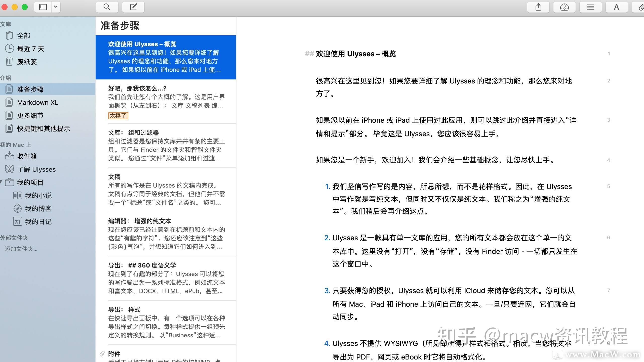The image size is (644, 362).
Task: Create a new sheet with the compose icon
Action: coord(133,7)
